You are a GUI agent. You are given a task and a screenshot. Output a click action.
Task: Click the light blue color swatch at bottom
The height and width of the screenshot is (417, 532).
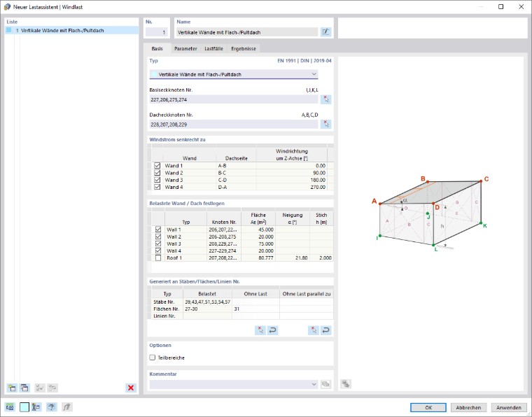tap(24, 407)
